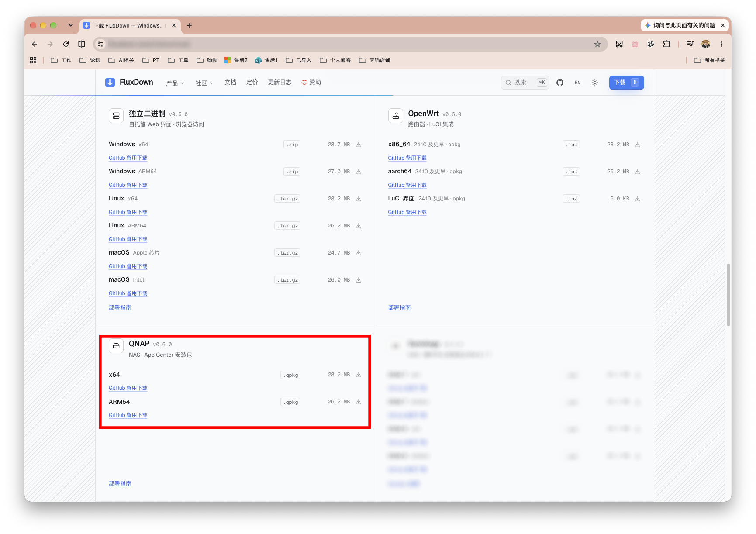The width and height of the screenshot is (756, 534).
Task: Open Chrome three-dot menu
Action: [x=721, y=44]
